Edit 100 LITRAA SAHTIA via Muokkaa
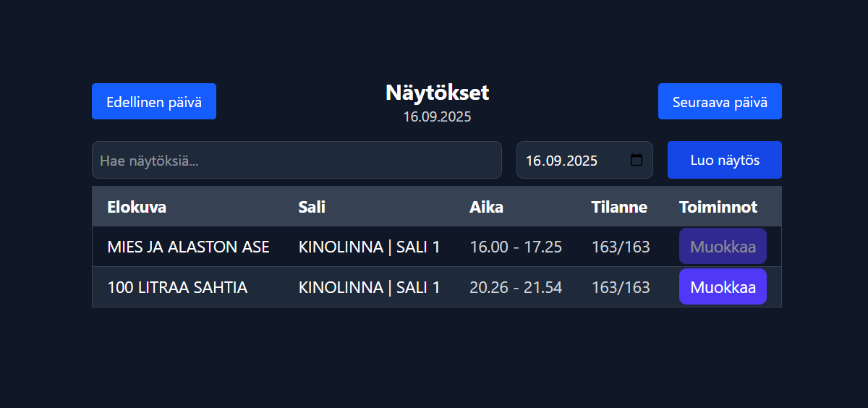The width and height of the screenshot is (868, 408). [723, 287]
